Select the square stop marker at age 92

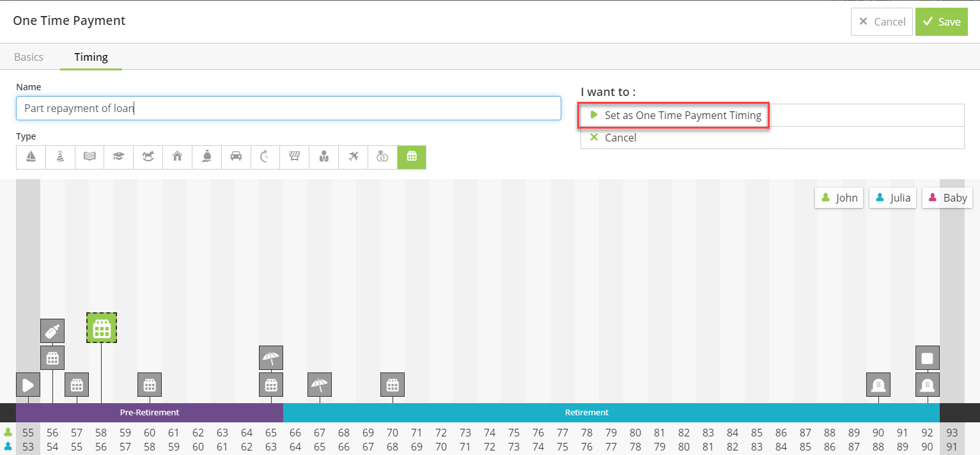pos(928,358)
